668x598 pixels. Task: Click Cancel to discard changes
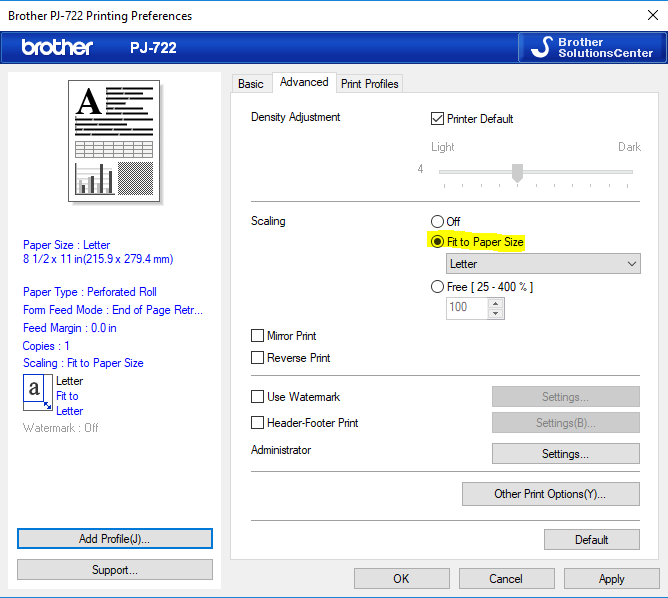point(506,578)
